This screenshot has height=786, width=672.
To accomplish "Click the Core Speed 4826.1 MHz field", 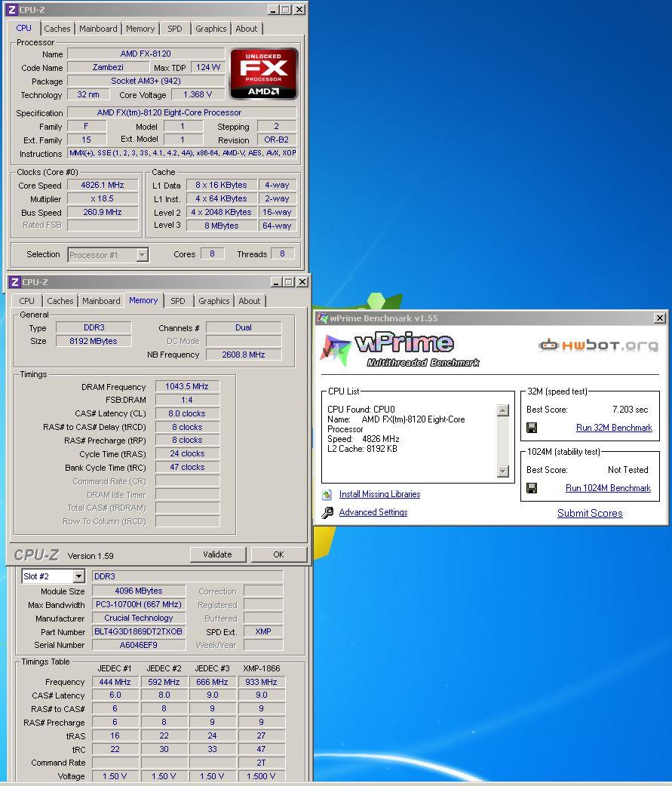I will pos(103,185).
